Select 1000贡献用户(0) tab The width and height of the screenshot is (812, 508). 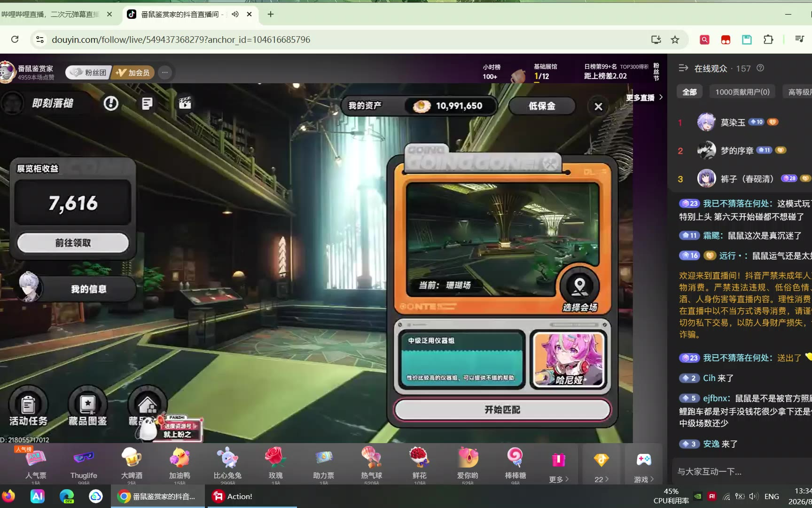pos(742,92)
